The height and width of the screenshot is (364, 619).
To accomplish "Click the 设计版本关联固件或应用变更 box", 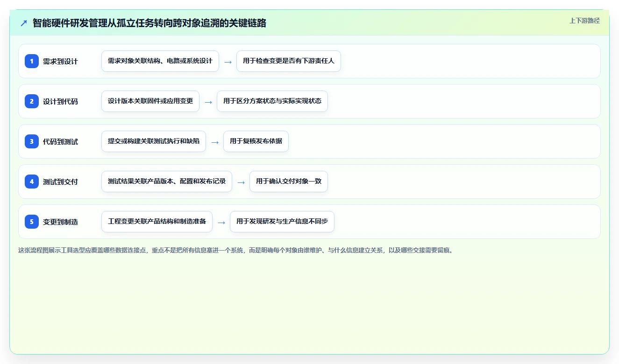I will click(x=150, y=101).
